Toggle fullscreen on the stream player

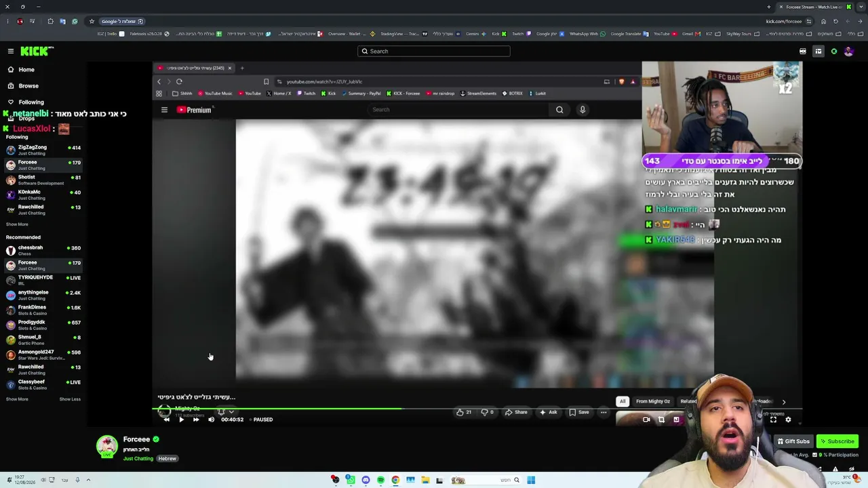point(773,420)
